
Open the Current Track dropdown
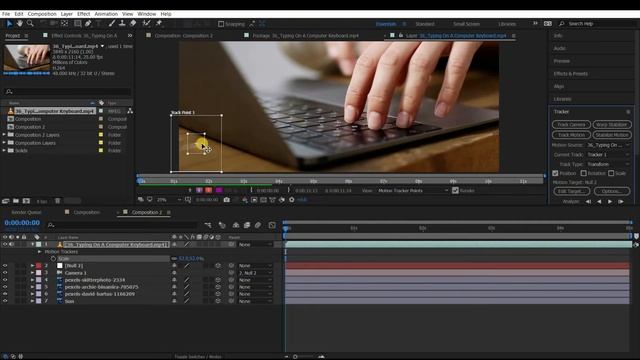pos(608,155)
